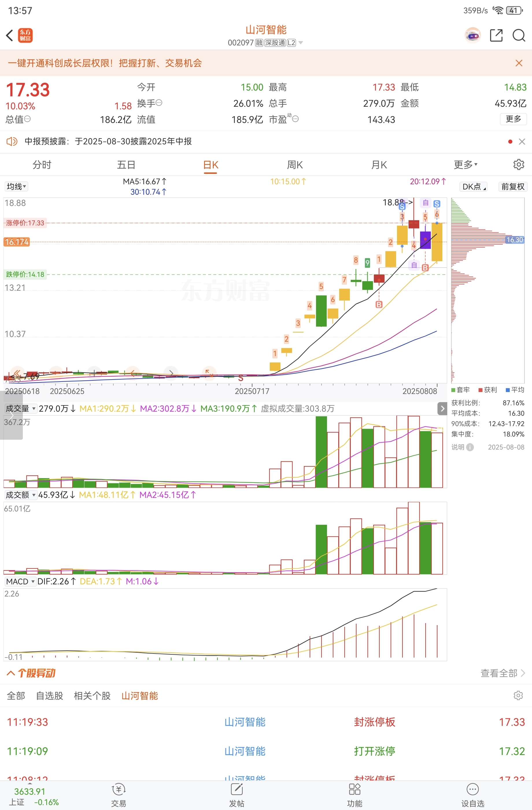Open the 11:19:09 打开涨停 entry
Image resolution: width=532 pixels, height=810 pixels.
click(x=266, y=751)
